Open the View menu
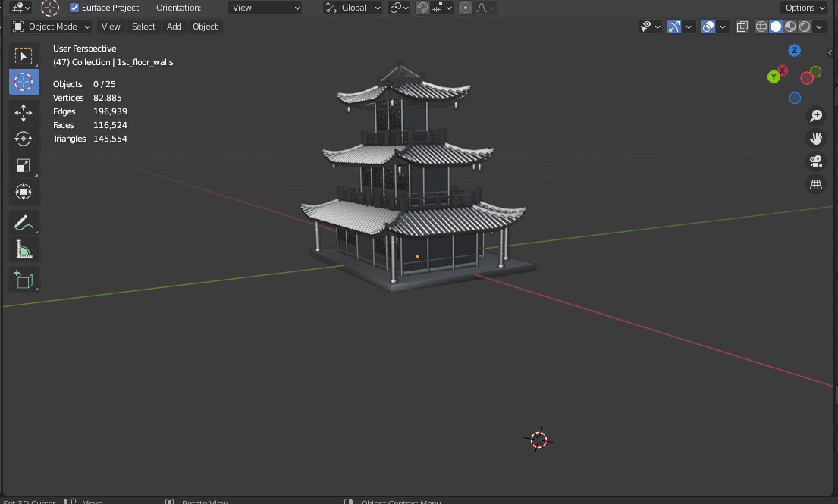Viewport: 838px width, 504px height. coord(111,27)
